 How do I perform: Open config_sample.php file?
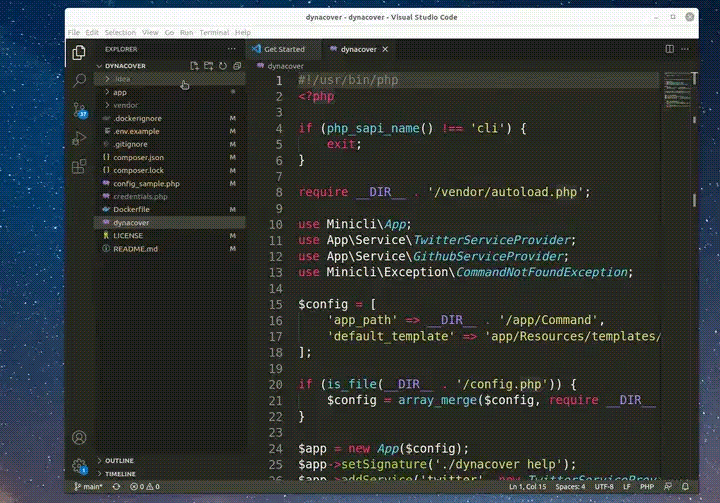point(170,184)
